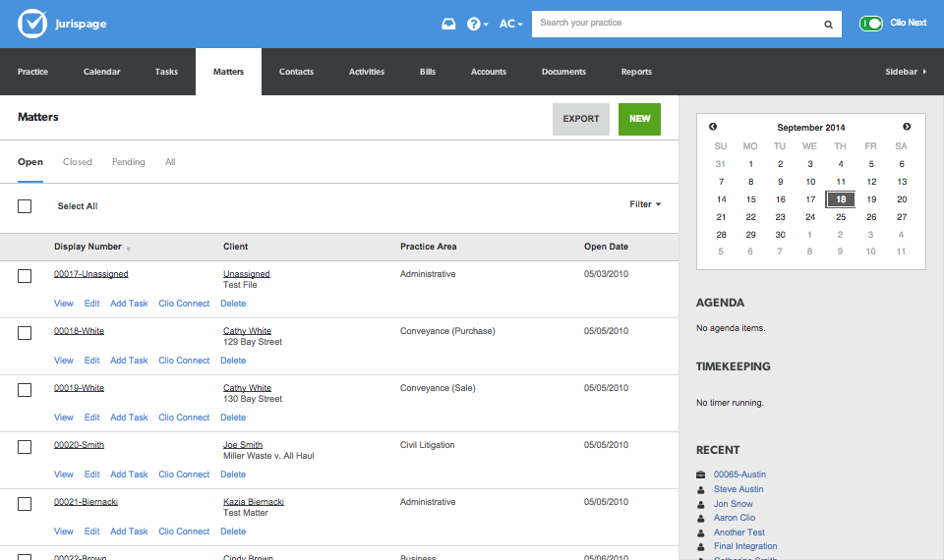Open the Activities tab
944x560 pixels.
click(367, 72)
